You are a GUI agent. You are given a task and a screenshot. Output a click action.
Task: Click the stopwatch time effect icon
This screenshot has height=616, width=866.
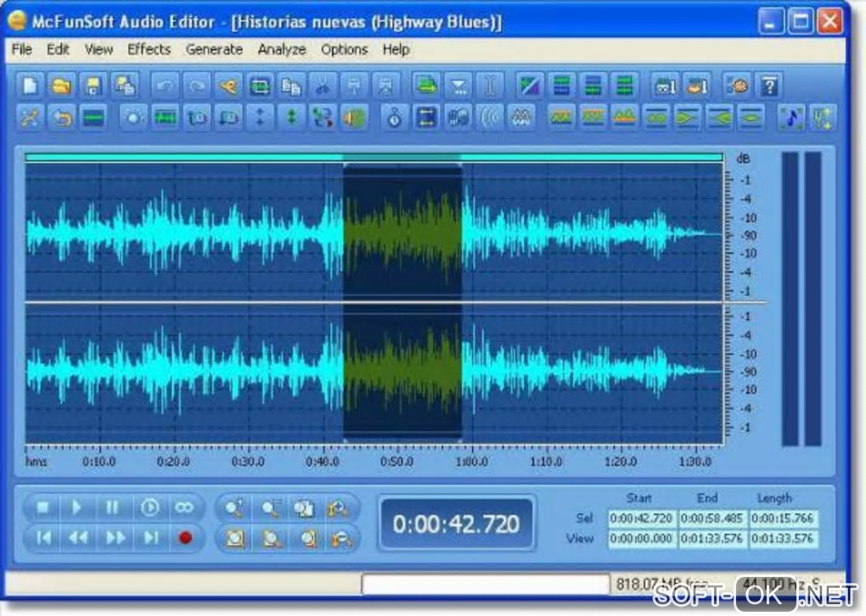point(394,118)
